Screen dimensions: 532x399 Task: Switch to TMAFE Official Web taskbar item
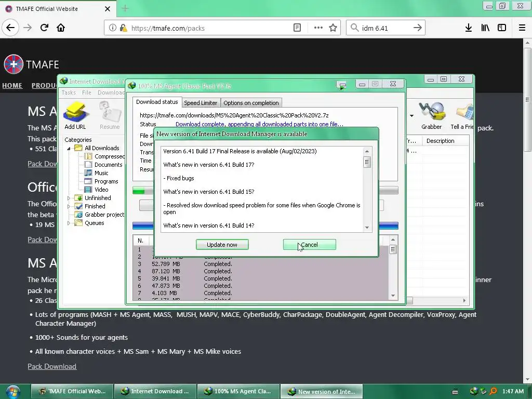tap(72, 391)
